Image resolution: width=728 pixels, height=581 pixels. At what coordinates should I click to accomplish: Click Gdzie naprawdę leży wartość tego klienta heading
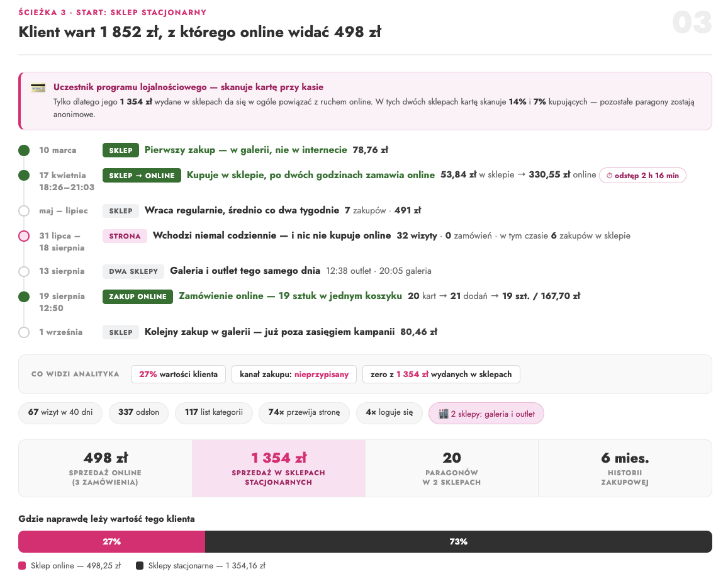tap(106, 519)
